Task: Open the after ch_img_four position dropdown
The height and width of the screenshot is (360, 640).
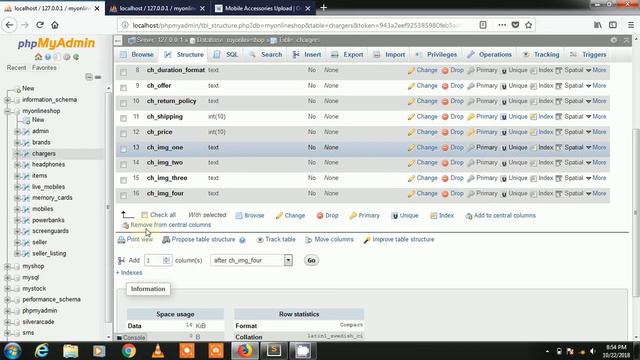Action: point(251,260)
